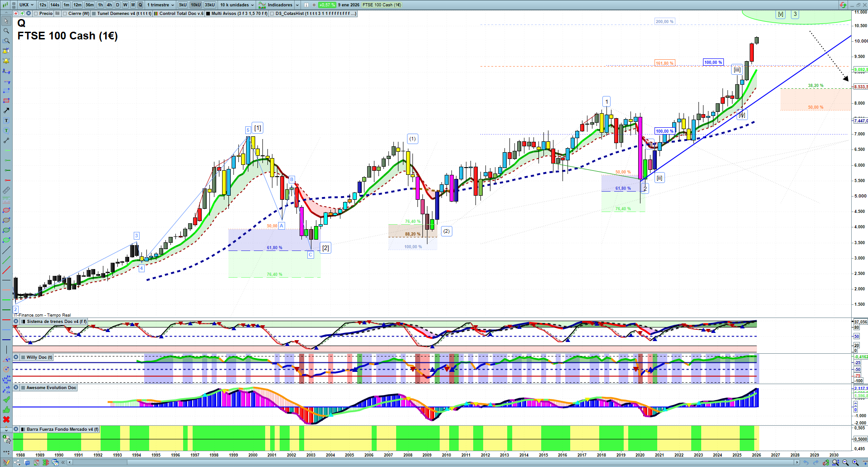Toggle Awesome Evolution Doc indicator box
The height and width of the screenshot is (467, 868).
23,388
